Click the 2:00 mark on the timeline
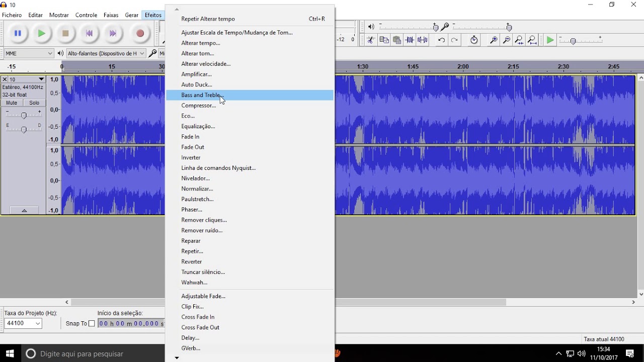This screenshot has height=362, width=644. coord(463,66)
